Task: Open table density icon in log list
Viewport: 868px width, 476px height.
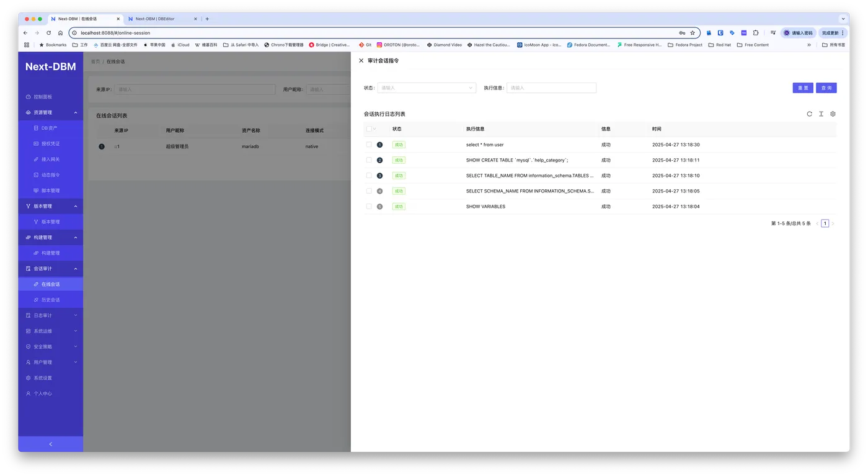Action: tap(821, 114)
